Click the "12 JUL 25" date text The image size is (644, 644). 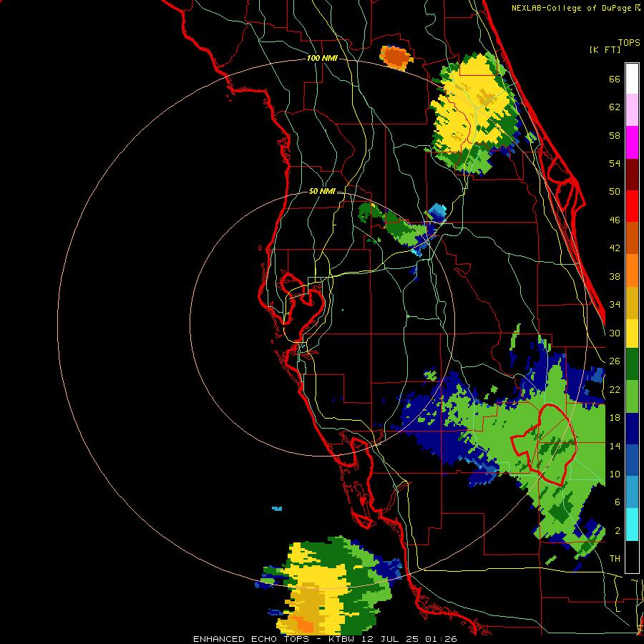tap(391, 639)
